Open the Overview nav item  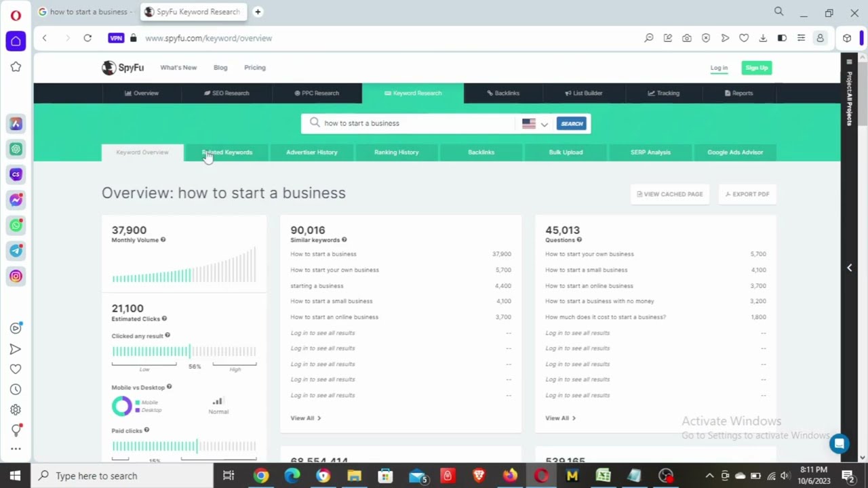pos(142,93)
